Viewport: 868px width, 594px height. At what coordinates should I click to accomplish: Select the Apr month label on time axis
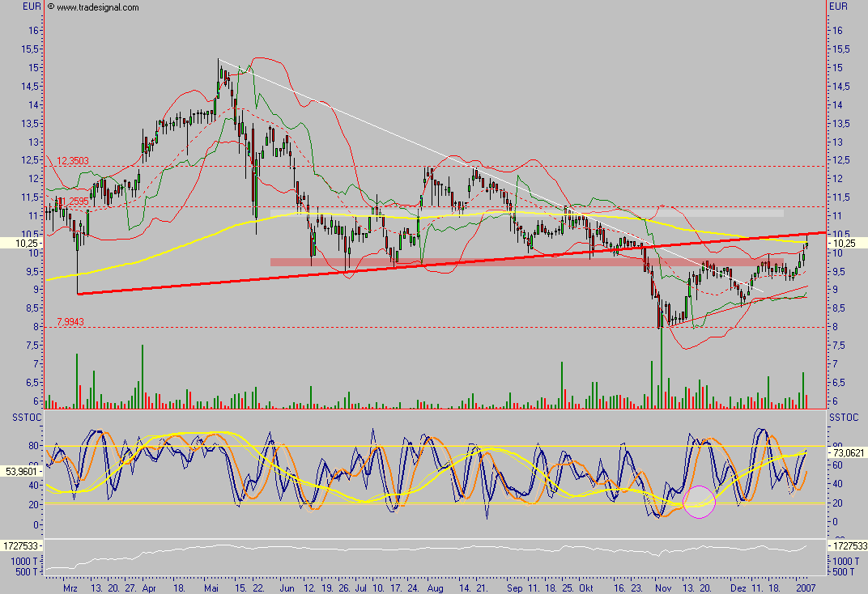pos(149,588)
